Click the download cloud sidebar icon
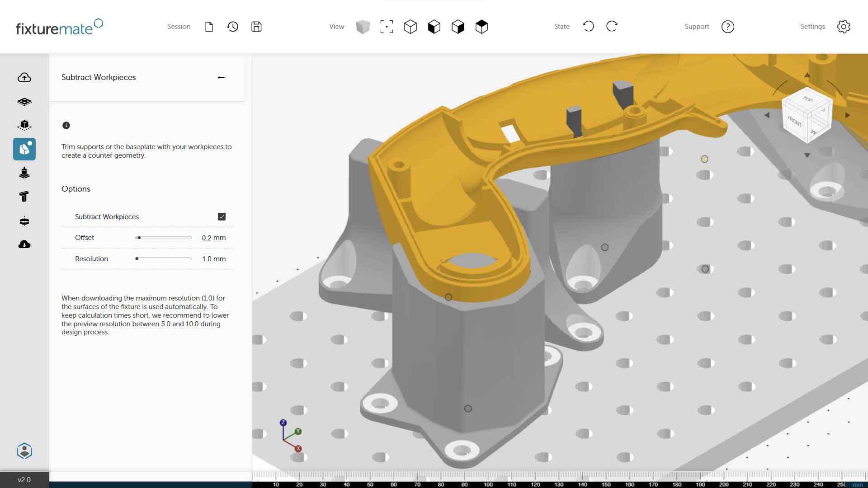 coord(24,244)
